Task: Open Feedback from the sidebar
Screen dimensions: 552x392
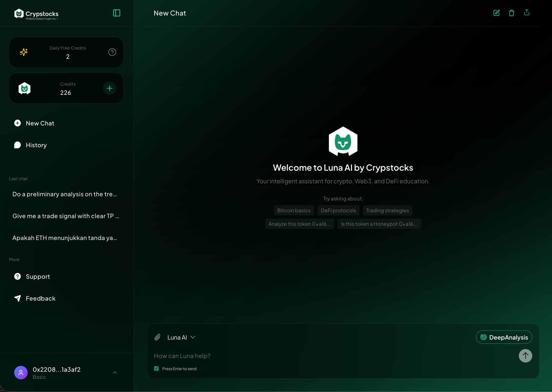Action: (40, 298)
